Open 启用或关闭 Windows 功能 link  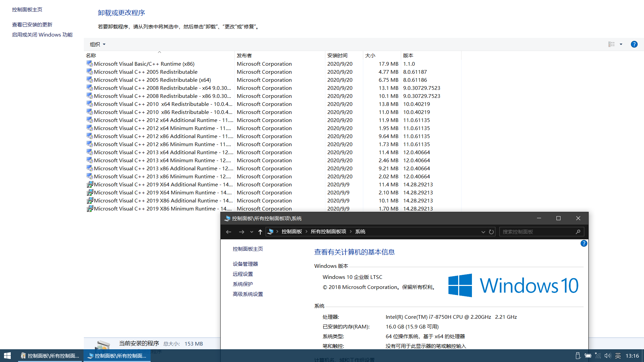(x=42, y=35)
